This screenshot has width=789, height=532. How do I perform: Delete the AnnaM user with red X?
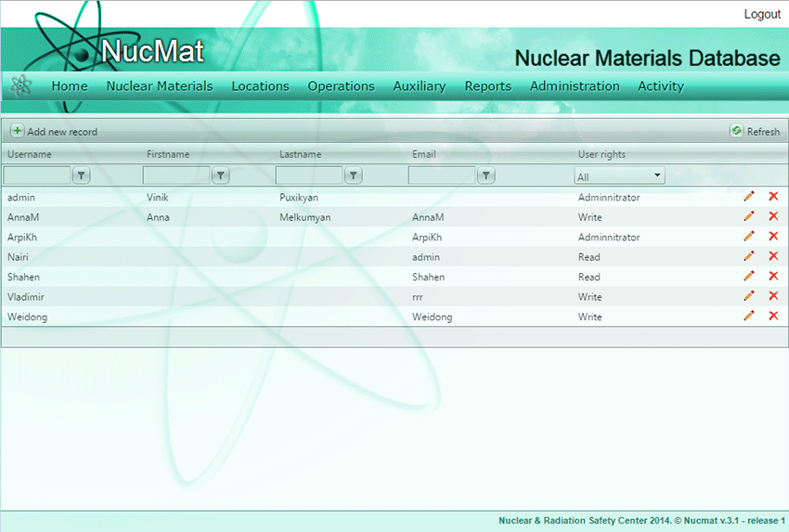coord(773,216)
